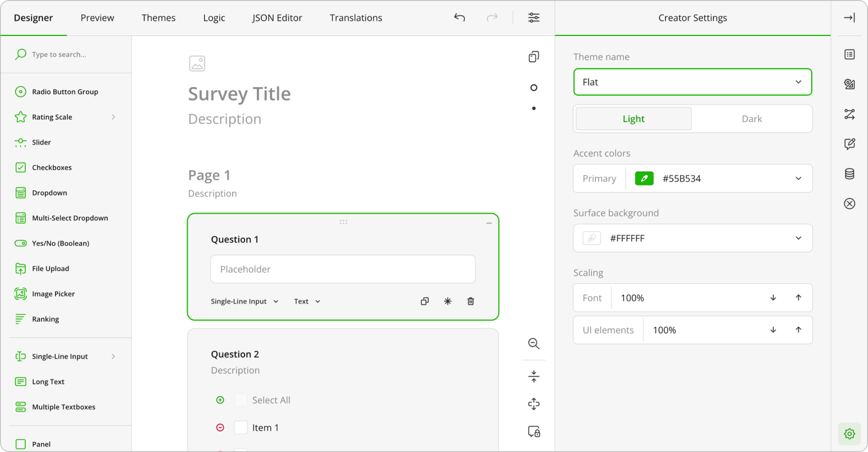Image resolution: width=868 pixels, height=452 pixels.
Task: Duplicate Question 1
Action: (x=424, y=301)
